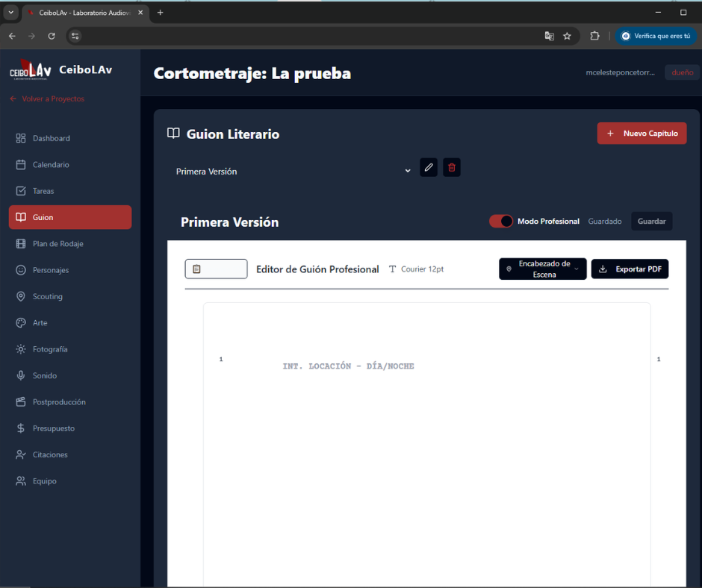Click the Nuevo Capítulo button
The width and height of the screenshot is (702, 588).
click(x=642, y=134)
